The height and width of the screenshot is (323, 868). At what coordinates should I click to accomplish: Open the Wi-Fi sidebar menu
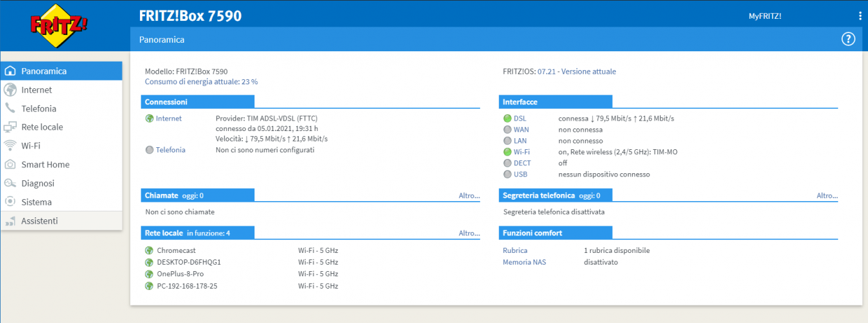coord(61,145)
